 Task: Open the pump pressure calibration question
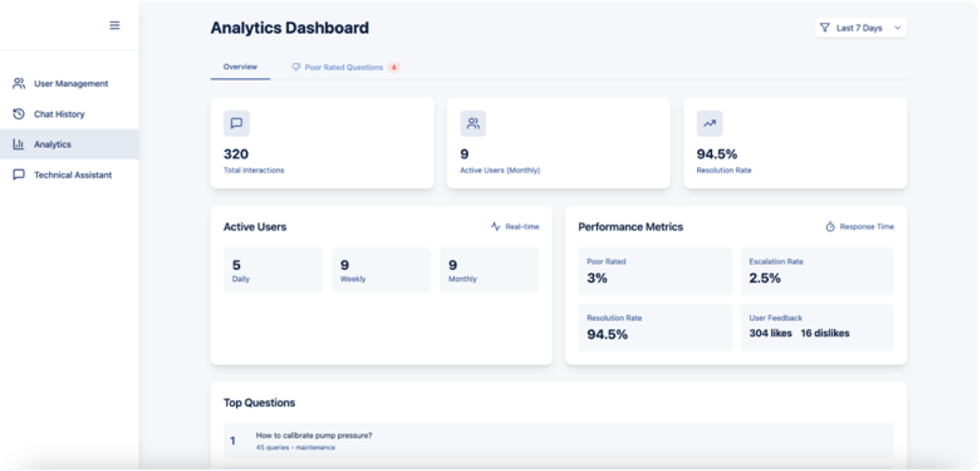coord(558,440)
